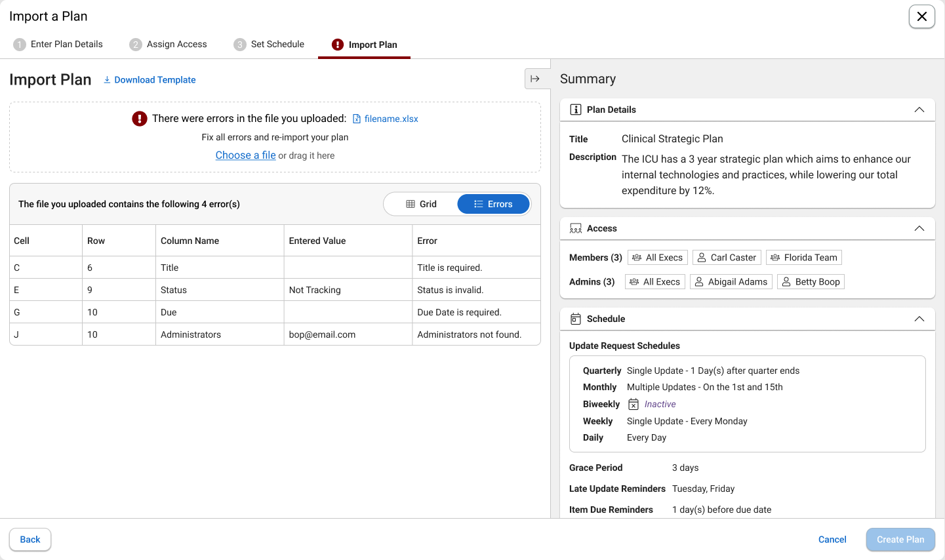The height and width of the screenshot is (560, 945).
Task: Close the Import a Plan dialog
Action: coord(921,16)
